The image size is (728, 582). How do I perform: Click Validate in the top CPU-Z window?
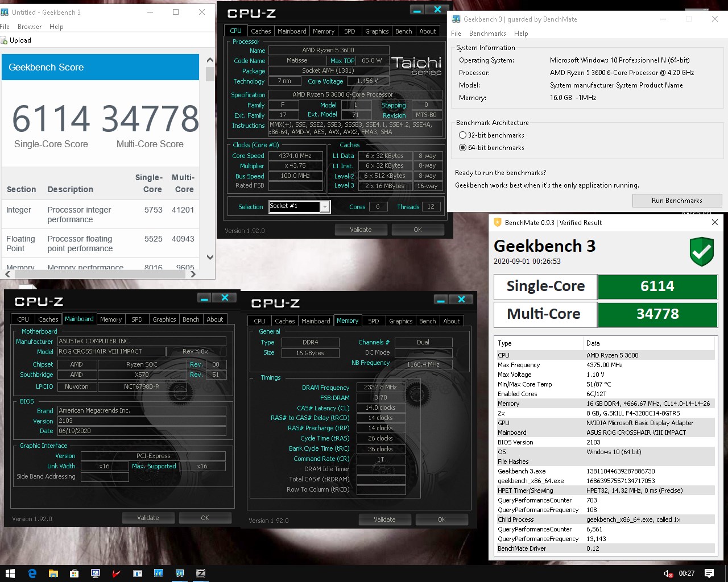[x=361, y=230]
